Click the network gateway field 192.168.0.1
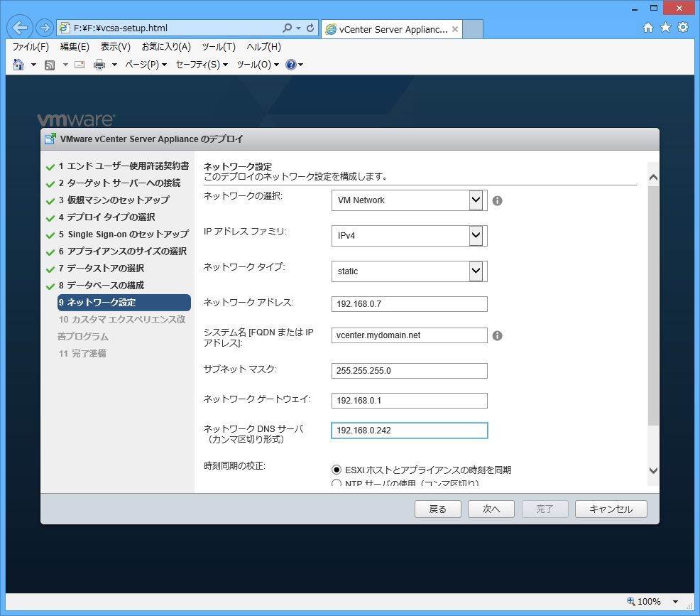Image resolution: width=700 pixels, height=616 pixels. click(x=409, y=401)
